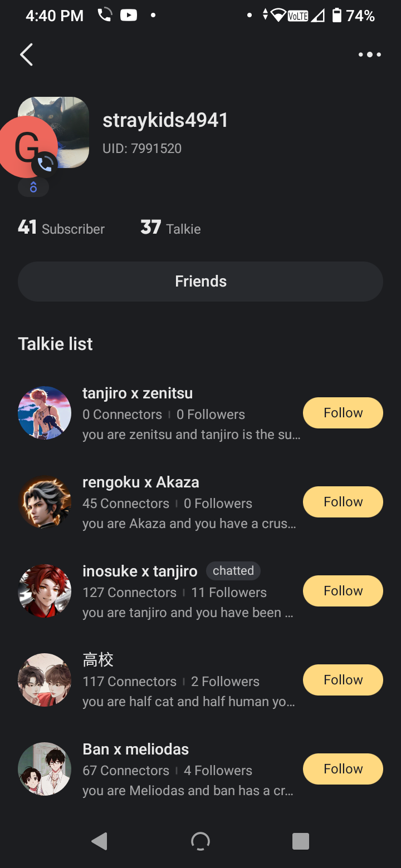Viewport: 401px width, 868px height.
Task: Open the rengoku x Akaza avatar
Action: [45, 502]
